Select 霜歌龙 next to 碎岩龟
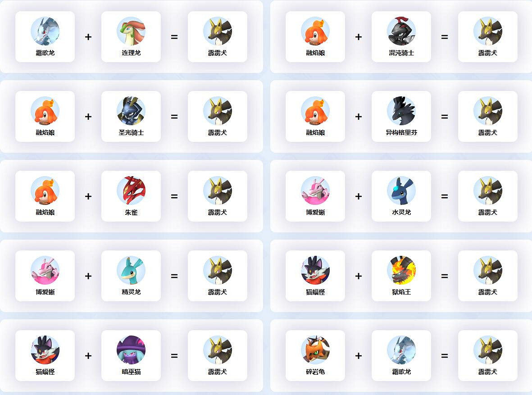Screen dimensions: 532x395 pos(401,356)
